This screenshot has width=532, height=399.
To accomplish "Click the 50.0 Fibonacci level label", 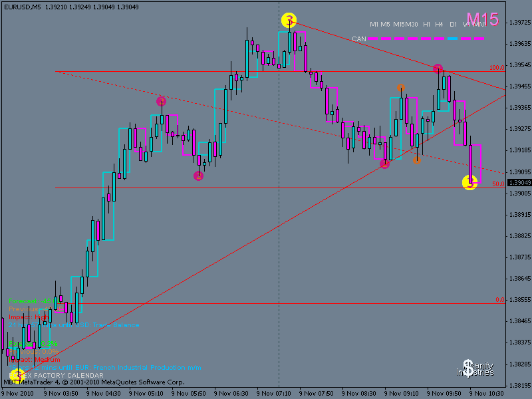I will [498, 184].
